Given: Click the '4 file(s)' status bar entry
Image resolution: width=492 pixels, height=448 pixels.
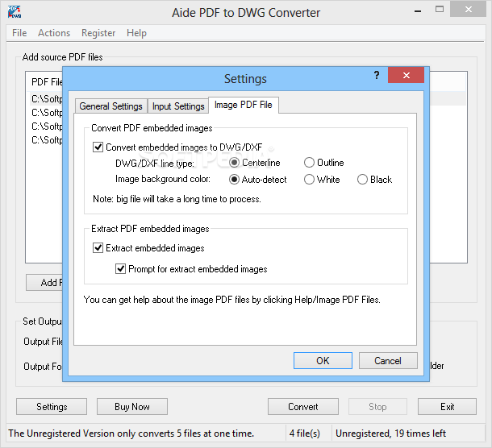Looking at the screenshot, I should click(305, 433).
